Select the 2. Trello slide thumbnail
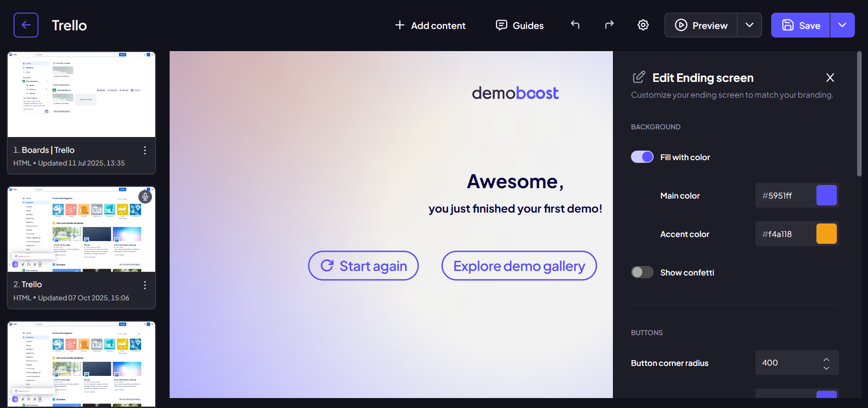Image resolution: width=868 pixels, height=408 pixels. tap(81, 229)
